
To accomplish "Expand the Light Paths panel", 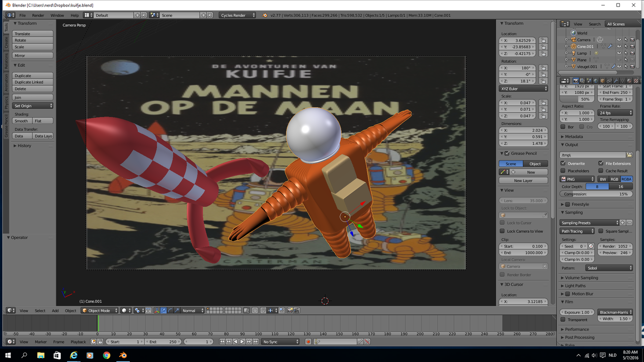I will pos(575,286).
